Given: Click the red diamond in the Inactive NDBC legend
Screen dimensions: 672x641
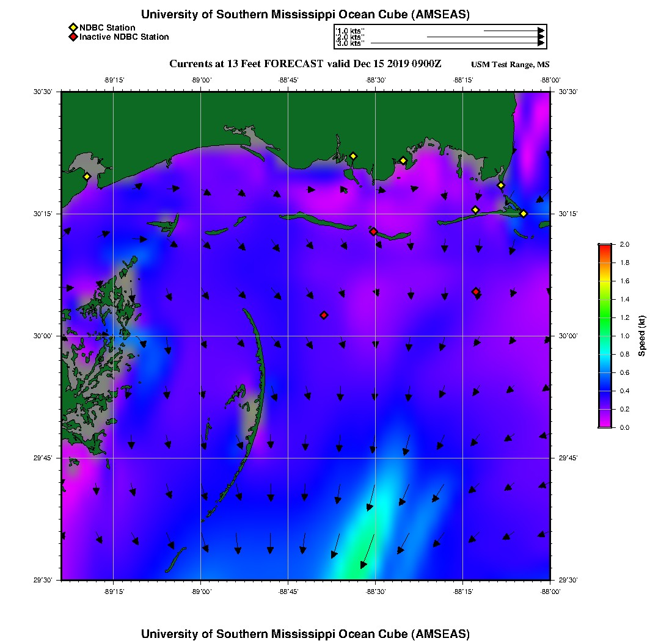Looking at the screenshot, I should [x=73, y=37].
